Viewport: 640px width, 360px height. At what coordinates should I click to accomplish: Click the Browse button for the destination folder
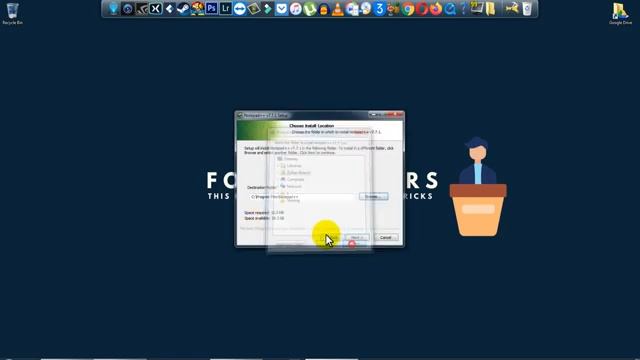pyautogui.click(x=373, y=196)
